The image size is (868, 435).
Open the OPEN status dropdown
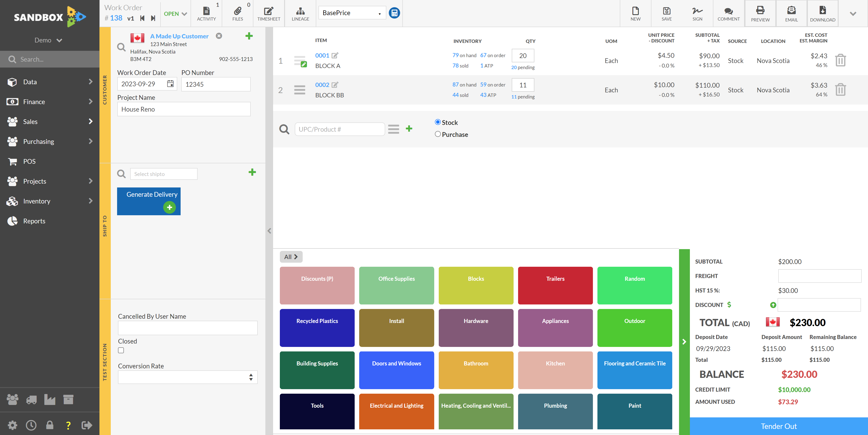pos(175,14)
